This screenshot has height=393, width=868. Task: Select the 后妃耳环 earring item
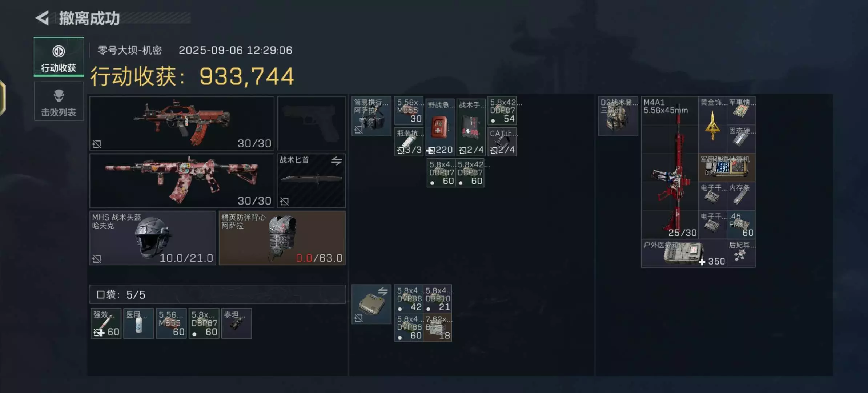[x=741, y=253]
